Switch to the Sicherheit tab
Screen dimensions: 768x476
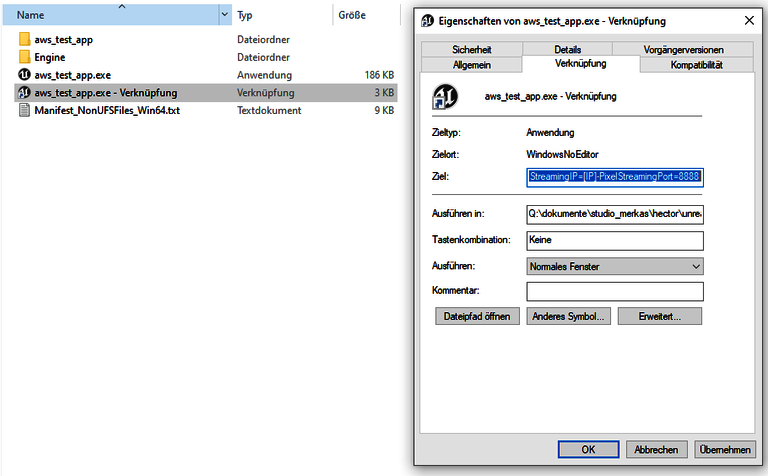coord(472,49)
